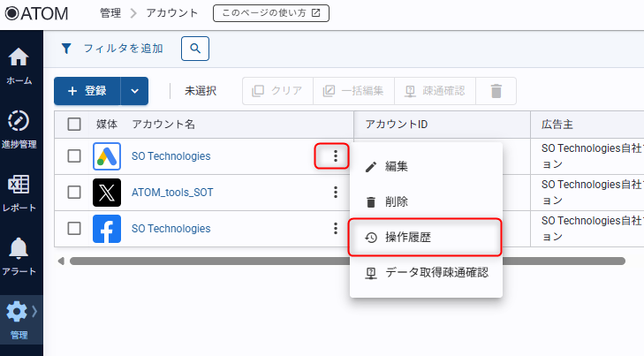Viewport: 644px width, 356px height.
Task: Expand the 登録 button dropdown arrow
Action: pos(134,91)
